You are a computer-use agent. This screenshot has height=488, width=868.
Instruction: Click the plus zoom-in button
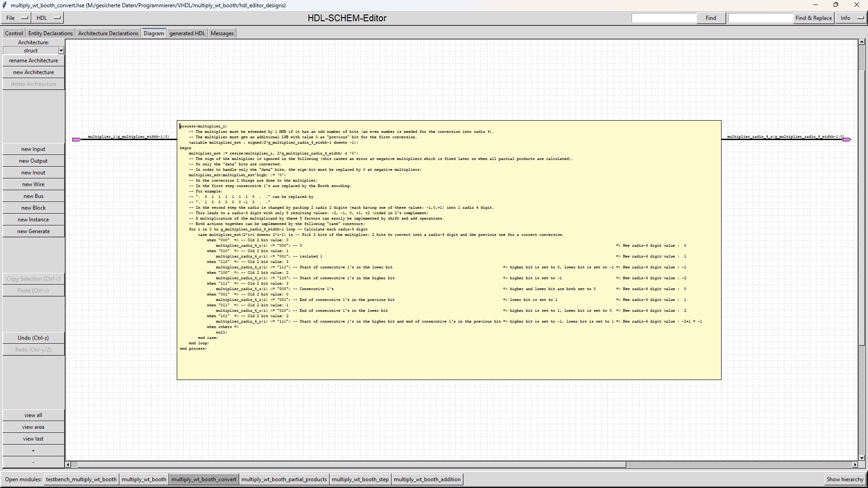33,450
